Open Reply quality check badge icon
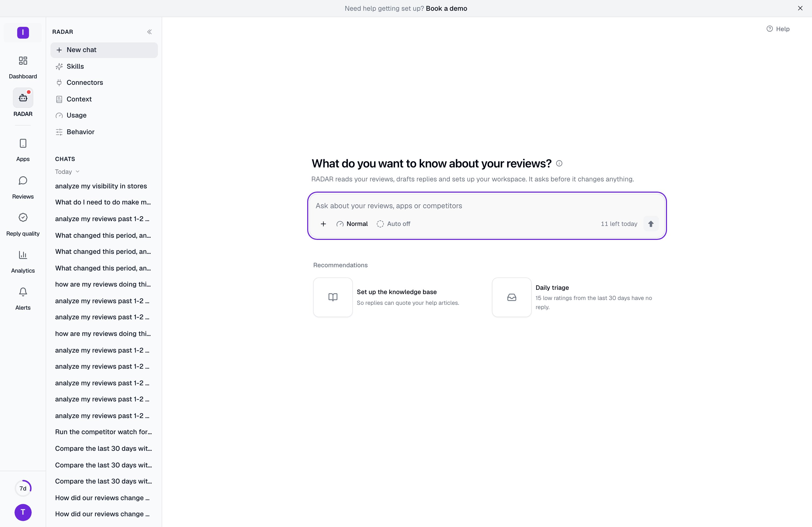812x527 pixels. (x=23, y=217)
